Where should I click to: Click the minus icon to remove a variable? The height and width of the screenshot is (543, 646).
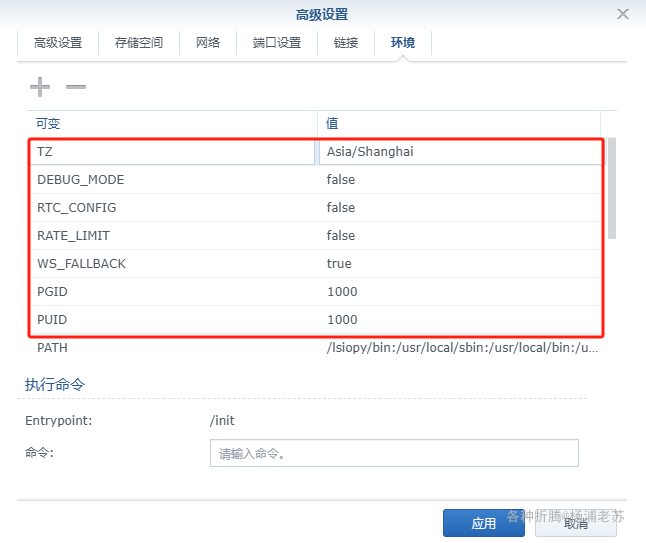pyautogui.click(x=76, y=87)
